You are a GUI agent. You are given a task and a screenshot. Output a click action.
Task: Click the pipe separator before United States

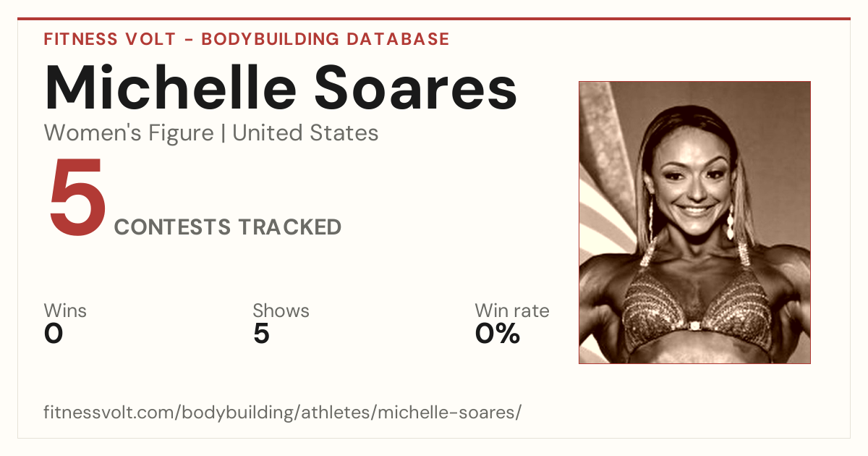pyautogui.click(x=223, y=133)
